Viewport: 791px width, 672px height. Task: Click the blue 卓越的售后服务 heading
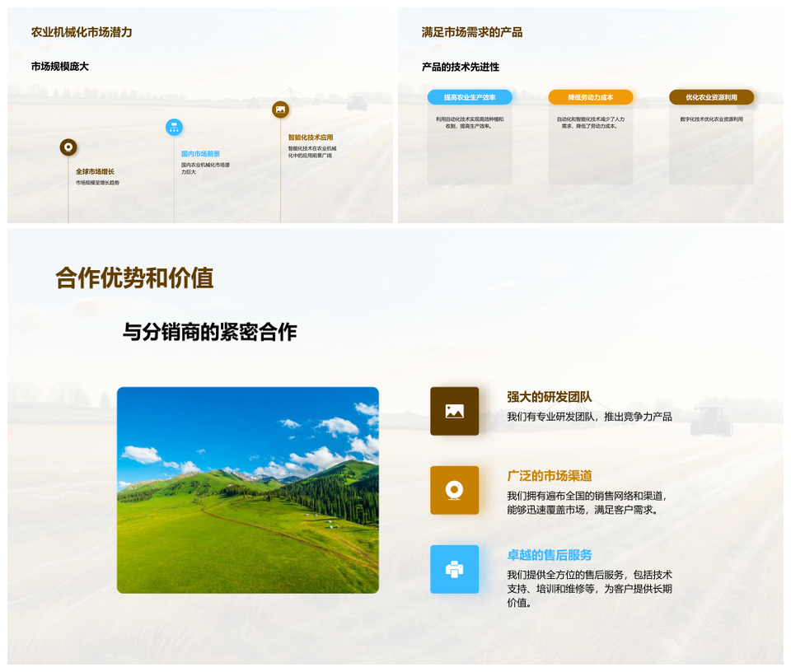point(550,555)
